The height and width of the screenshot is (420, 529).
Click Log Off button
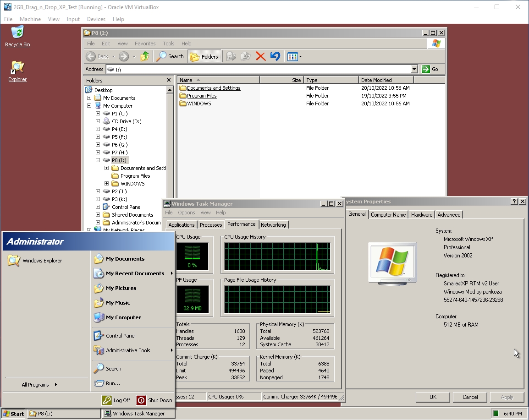(x=116, y=400)
